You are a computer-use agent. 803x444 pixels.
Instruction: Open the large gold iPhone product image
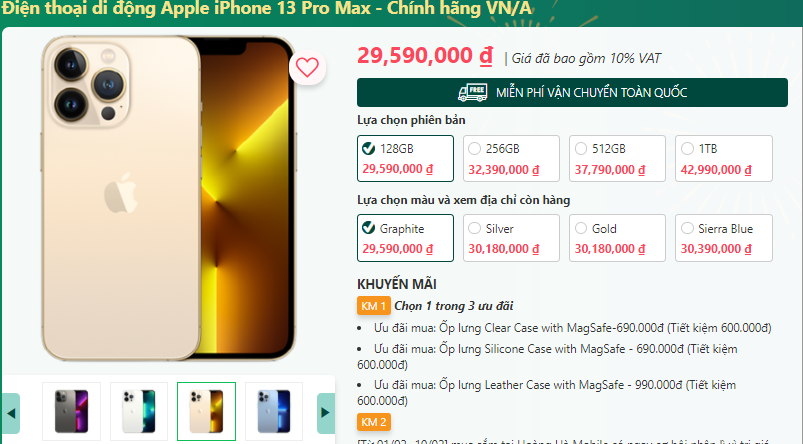169,198
